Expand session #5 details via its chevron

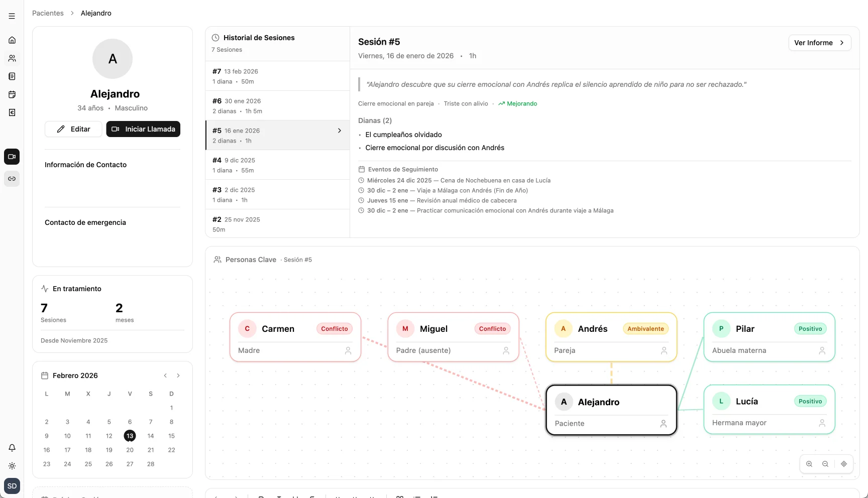pyautogui.click(x=340, y=130)
